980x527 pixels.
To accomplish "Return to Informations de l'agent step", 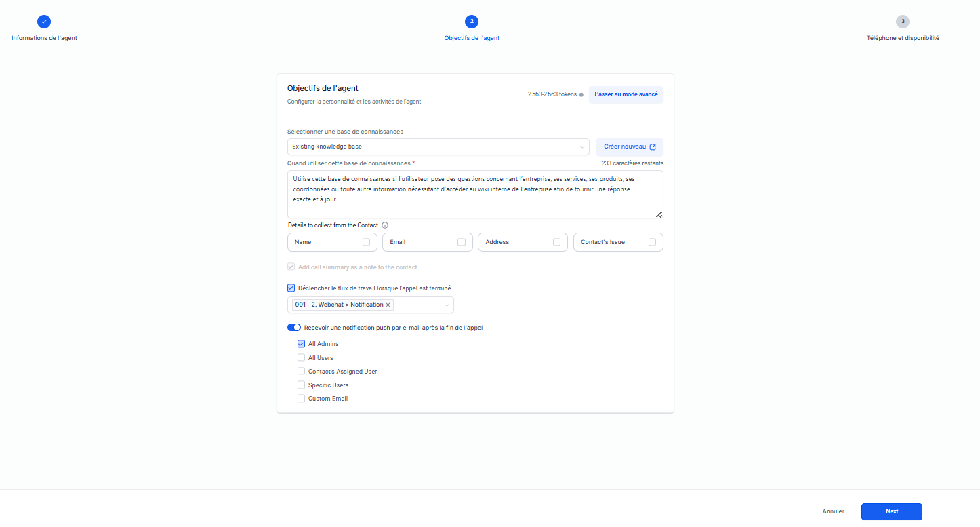I will [44, 38].
